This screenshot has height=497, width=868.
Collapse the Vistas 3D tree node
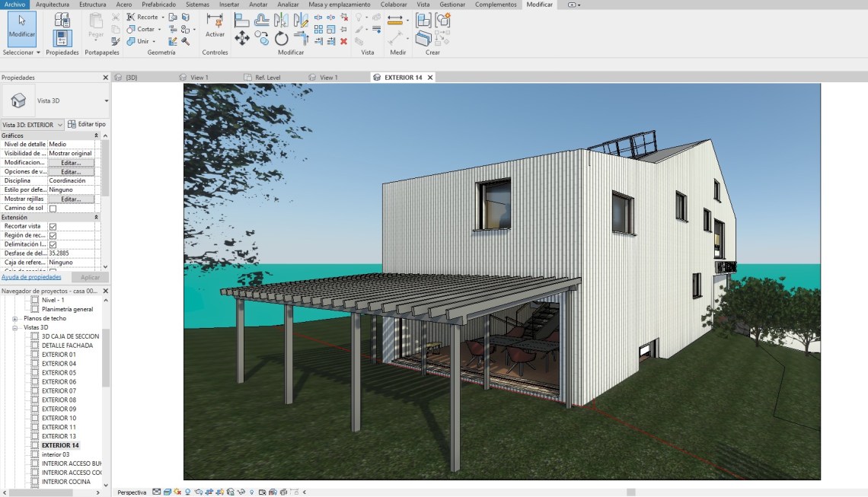15,327
